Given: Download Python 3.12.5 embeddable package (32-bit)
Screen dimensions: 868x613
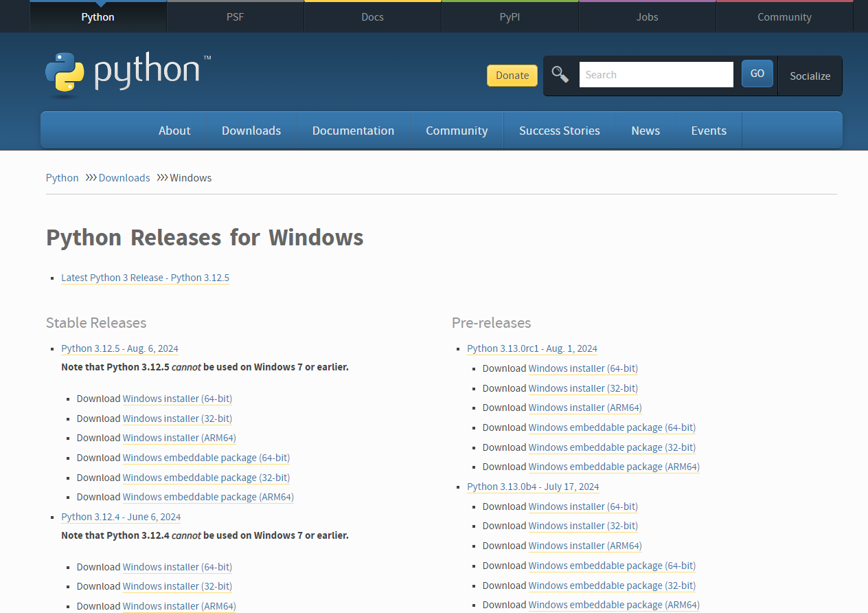Looking at the screenshot, I should [206, 478].
